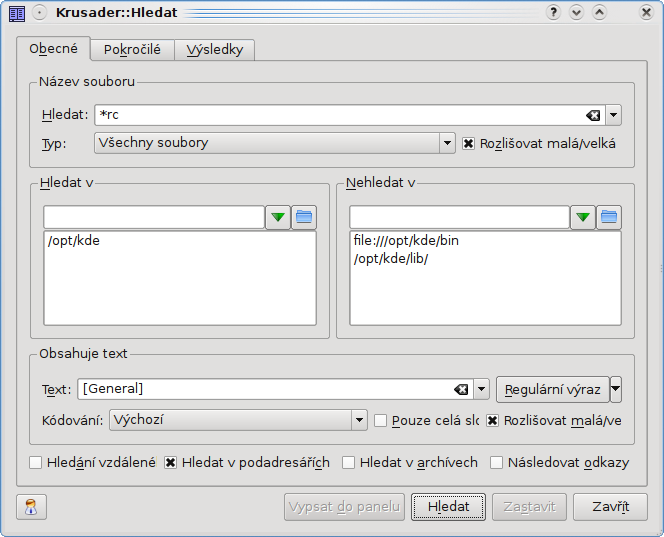This screenshot has height=537, width=664.
Task: Browse for folder in Hledat v section
Action: 304,217
